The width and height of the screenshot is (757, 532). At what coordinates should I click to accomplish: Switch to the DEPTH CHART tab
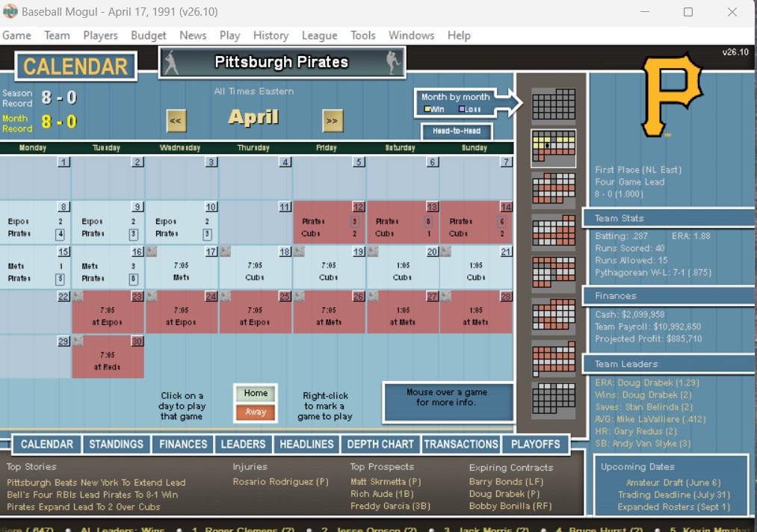pyautogui.click(x=380, y=444)
